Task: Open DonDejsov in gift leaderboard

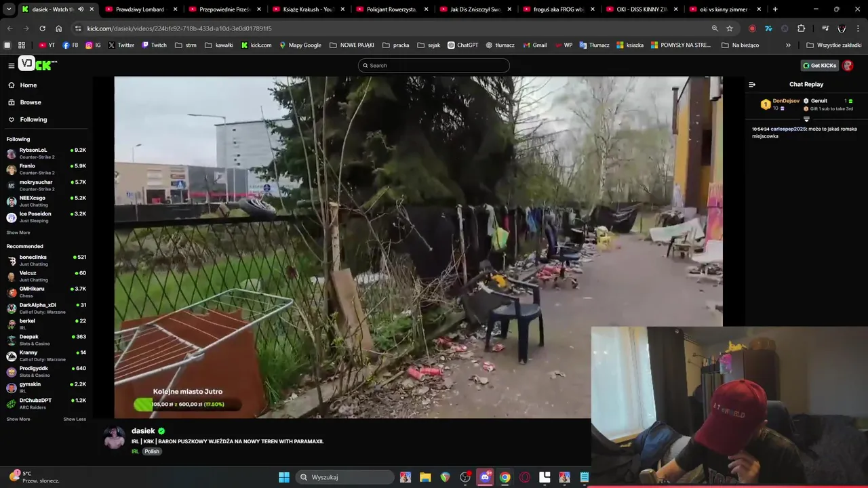Action: pos(786,101)
